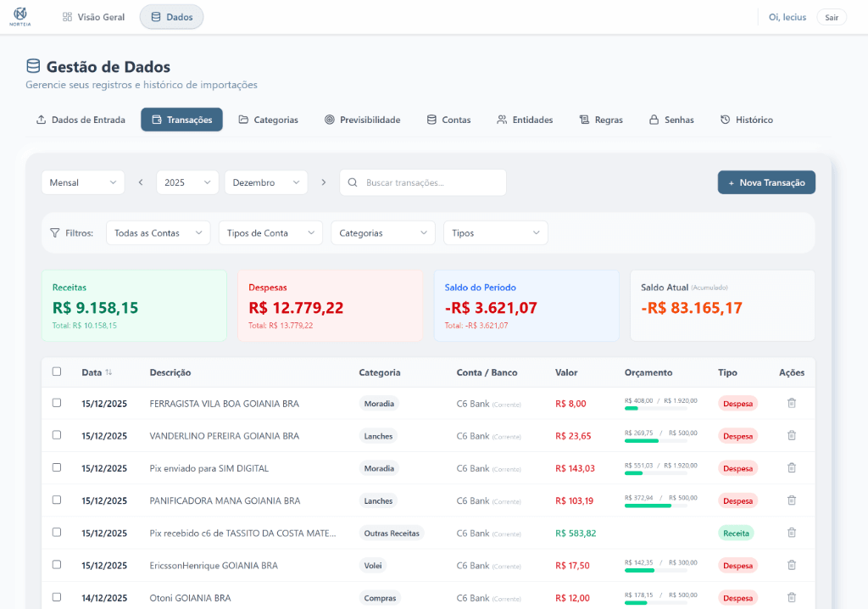Click budget progress bar for FERRAGISTA row
Screen dimensions: 868x609
pos(660,408)
